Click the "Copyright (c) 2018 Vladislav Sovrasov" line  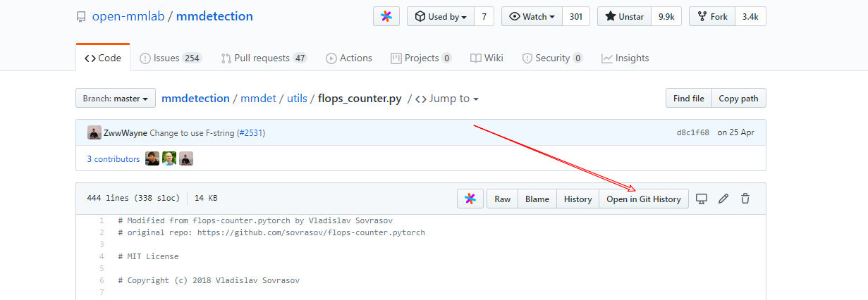[x=209, y=280]
